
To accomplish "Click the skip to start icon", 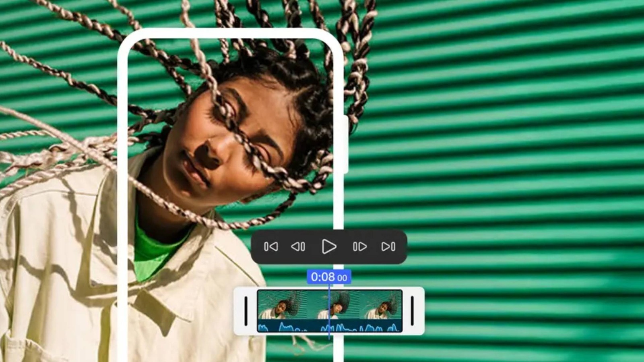I will (x=270, y=246).
